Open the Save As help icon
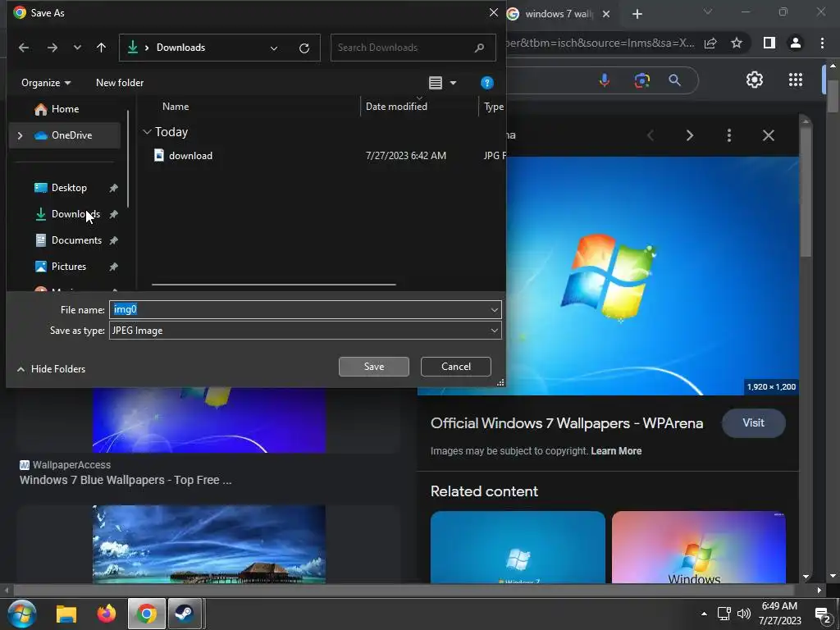 (487, 83)
